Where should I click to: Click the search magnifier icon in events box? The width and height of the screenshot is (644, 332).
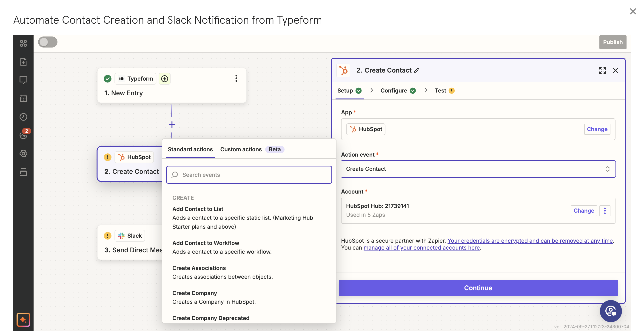[x=175, y=175]
